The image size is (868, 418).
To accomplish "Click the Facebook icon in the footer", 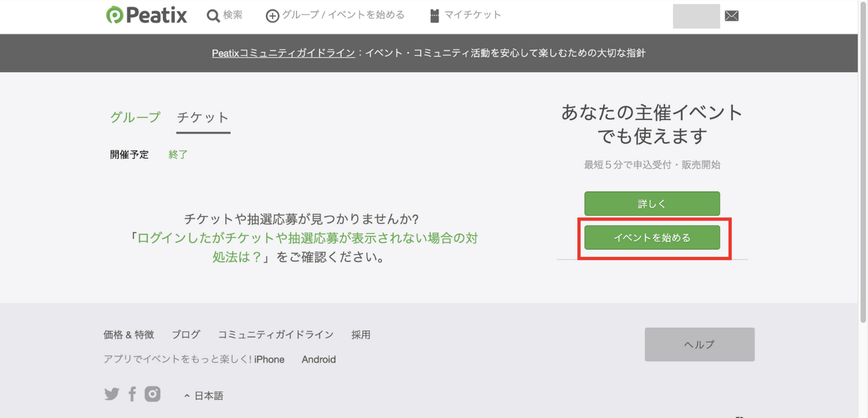I will point(132,393).
